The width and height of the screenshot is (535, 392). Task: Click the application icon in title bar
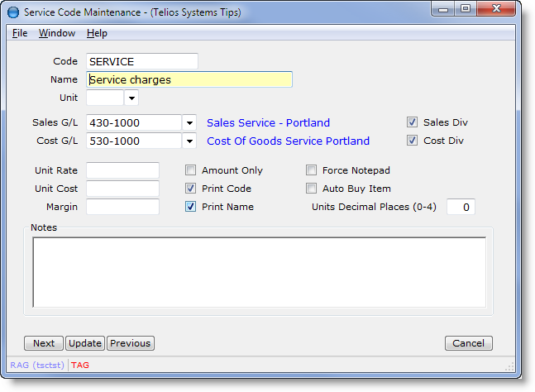point(14,12)
